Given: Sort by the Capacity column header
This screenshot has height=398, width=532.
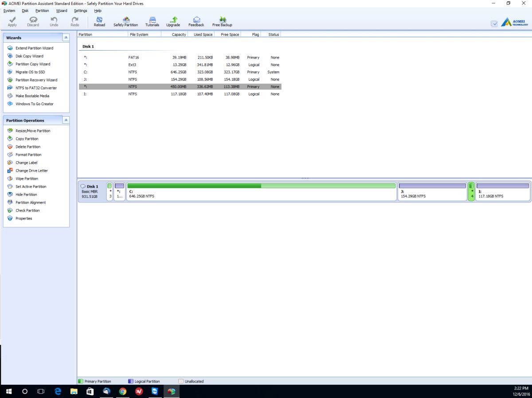Looking at the screenshot, I should pos(175,35).
